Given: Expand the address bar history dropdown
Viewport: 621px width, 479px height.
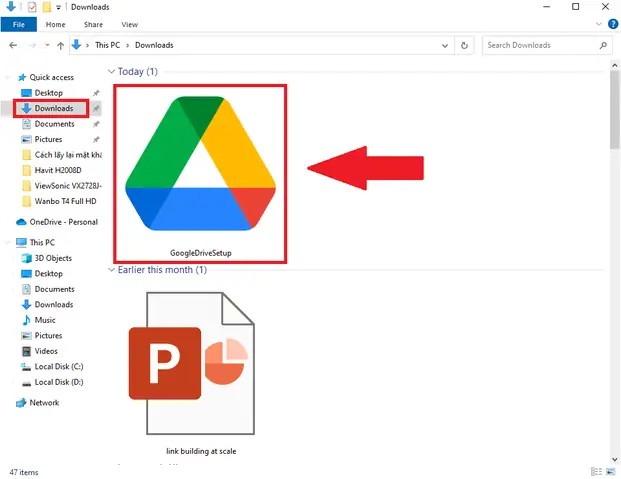Looking at the screenshot, I should click(445, 46).
